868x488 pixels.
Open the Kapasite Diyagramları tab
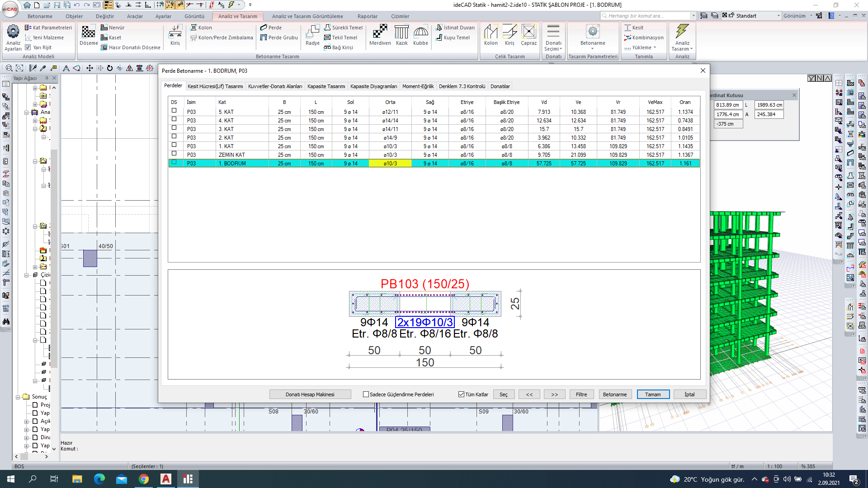tap(373, 86)
